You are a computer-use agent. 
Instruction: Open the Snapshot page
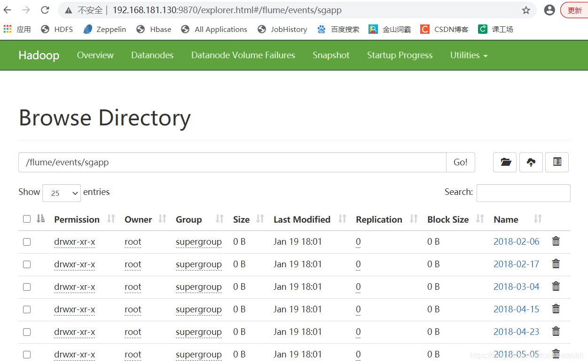tap(331, 55)
